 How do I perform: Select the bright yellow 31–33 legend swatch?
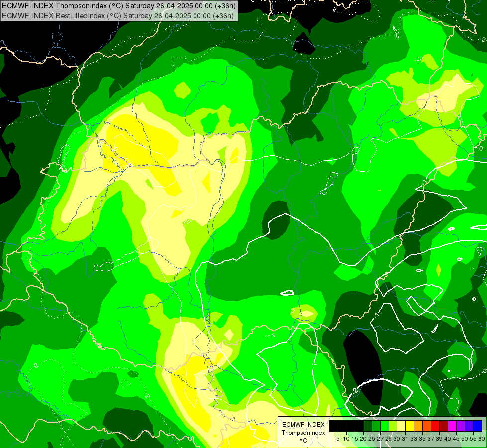(410, 426)
